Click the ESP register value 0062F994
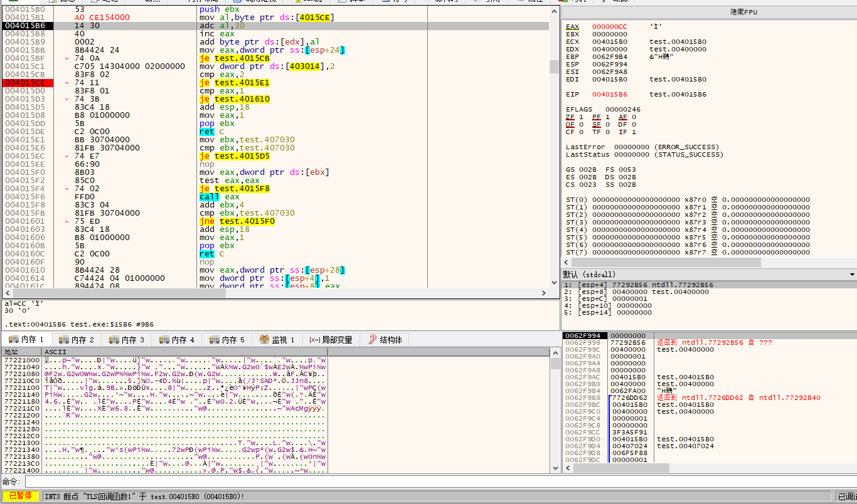This screenshot has height=504, width=857. click(x=609, y=65)
